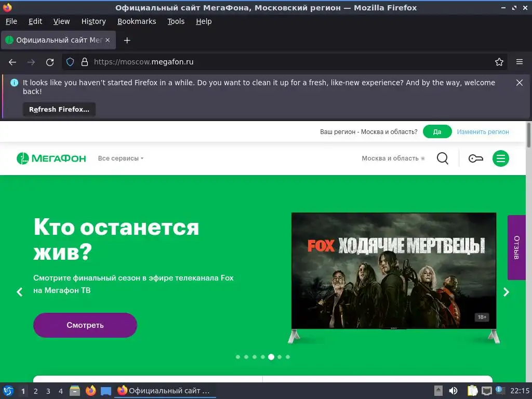532x399 pixels.
Task: Select the second carousel dot
Action: pyautogui.click(x=246, y=357)
